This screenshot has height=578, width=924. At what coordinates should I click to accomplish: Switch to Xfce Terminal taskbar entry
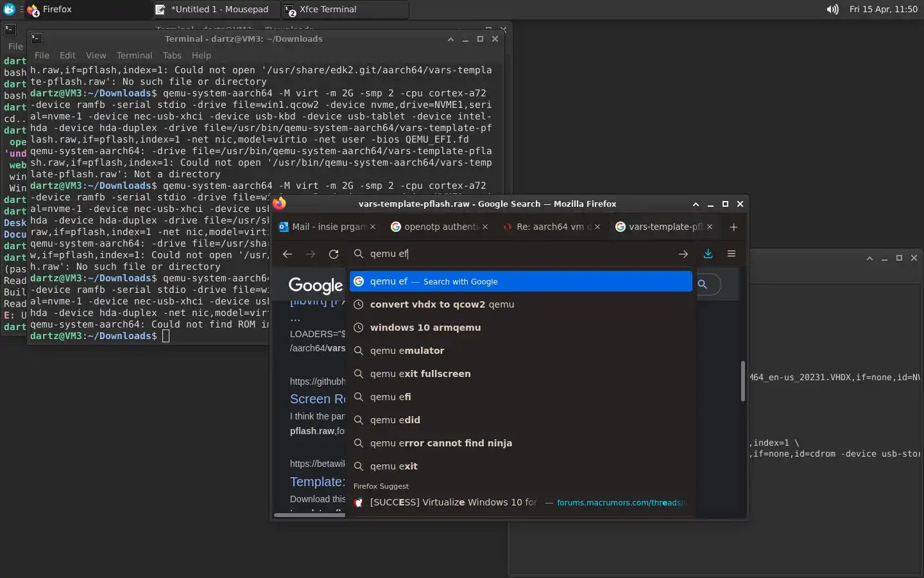345,10
